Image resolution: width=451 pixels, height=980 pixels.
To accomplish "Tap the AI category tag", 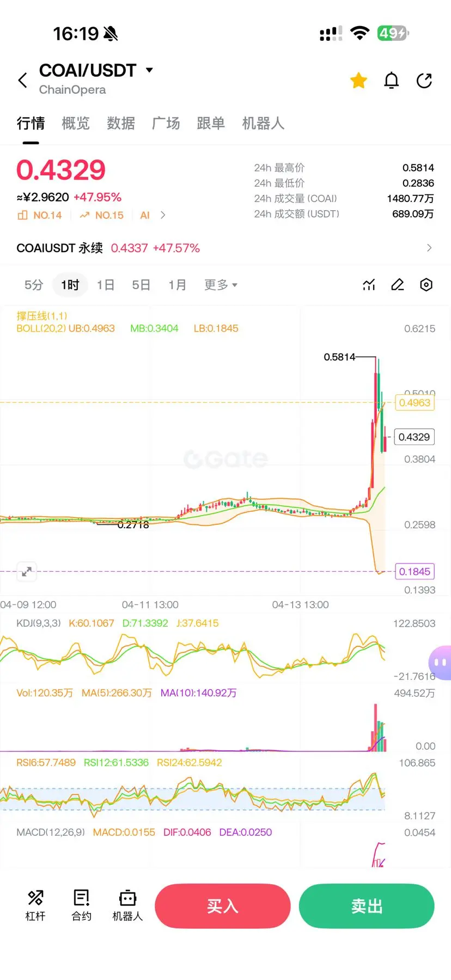I will (145, 215).
